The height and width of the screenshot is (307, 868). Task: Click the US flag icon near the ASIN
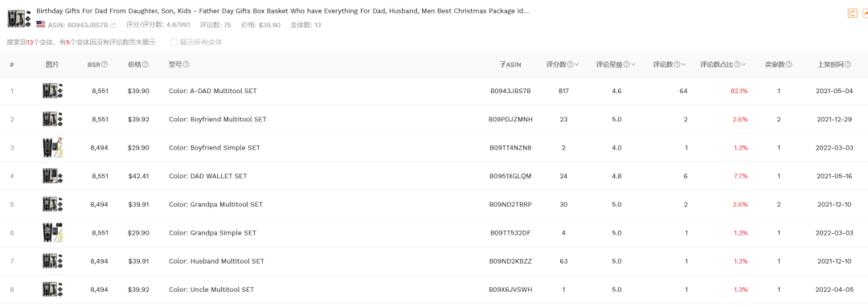point(40,24)
